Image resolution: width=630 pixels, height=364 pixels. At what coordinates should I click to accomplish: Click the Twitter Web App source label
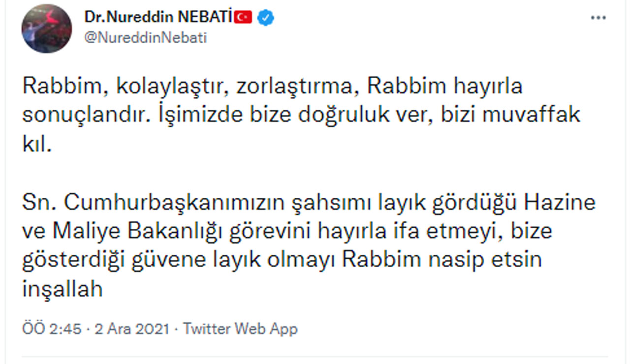[241, 328]
